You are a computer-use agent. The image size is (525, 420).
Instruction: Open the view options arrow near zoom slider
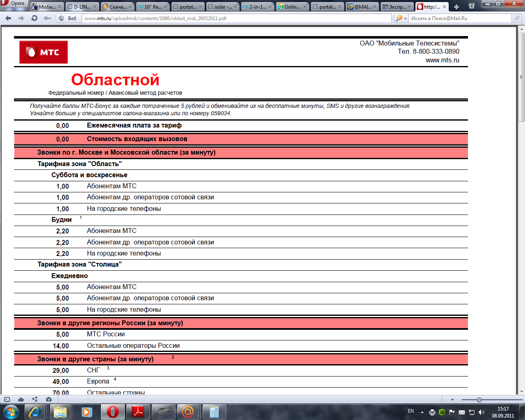click(x=452, y=399)
